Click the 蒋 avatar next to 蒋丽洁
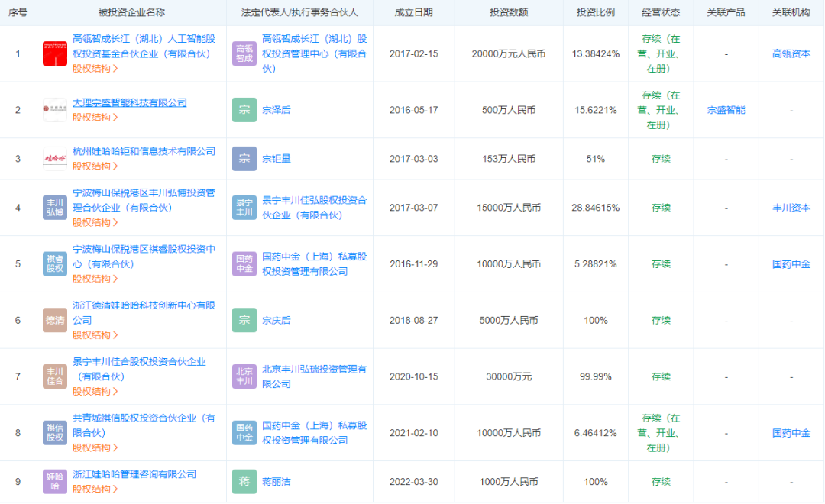This screenshot has width=825, height=504. [x=244, y=482]
